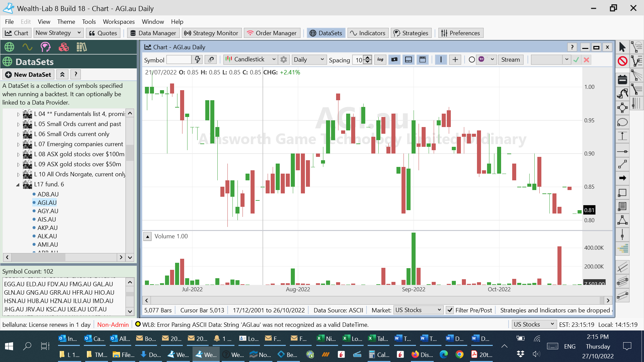Collapse the L17 fund. 6 dataset

(18, 185)
